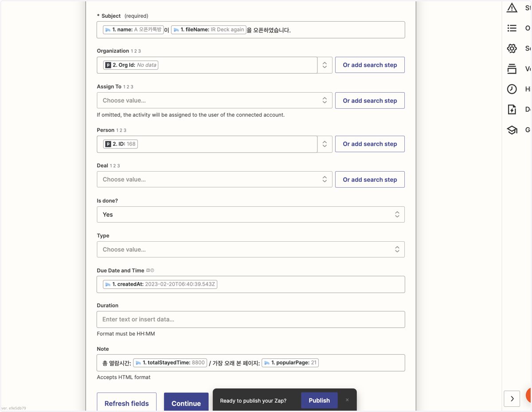
Task: Open the Type dropdown
Action: 251,250
